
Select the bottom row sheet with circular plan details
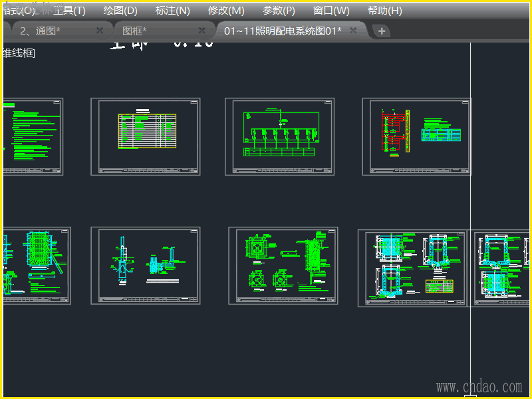click(283, 265)
